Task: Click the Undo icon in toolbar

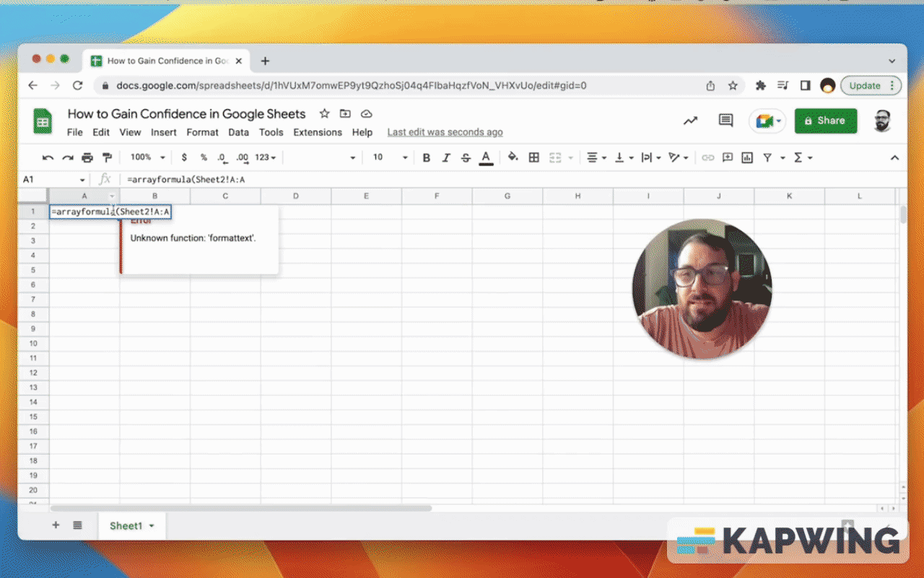Action: tap(48, 158)
